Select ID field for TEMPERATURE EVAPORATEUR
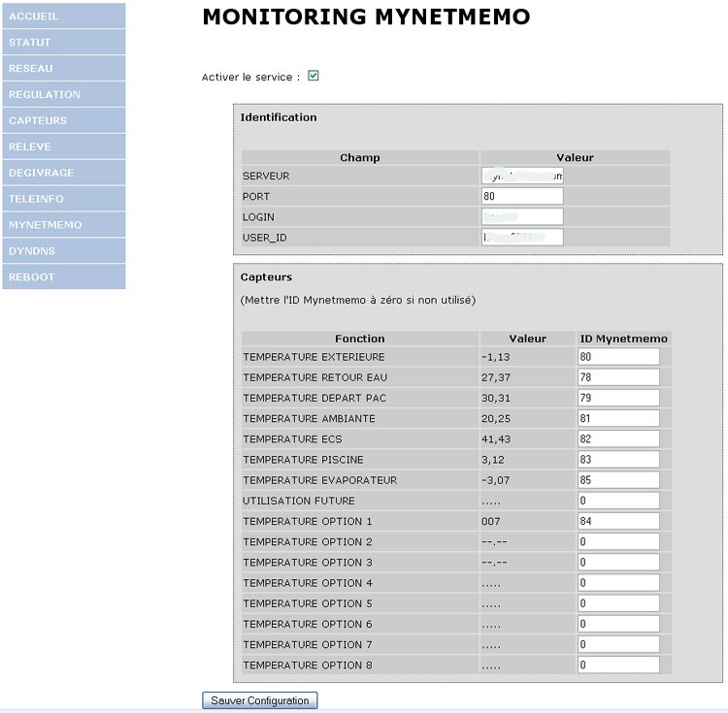This screenshot has height=713, width=728. (x=618, y=479)
